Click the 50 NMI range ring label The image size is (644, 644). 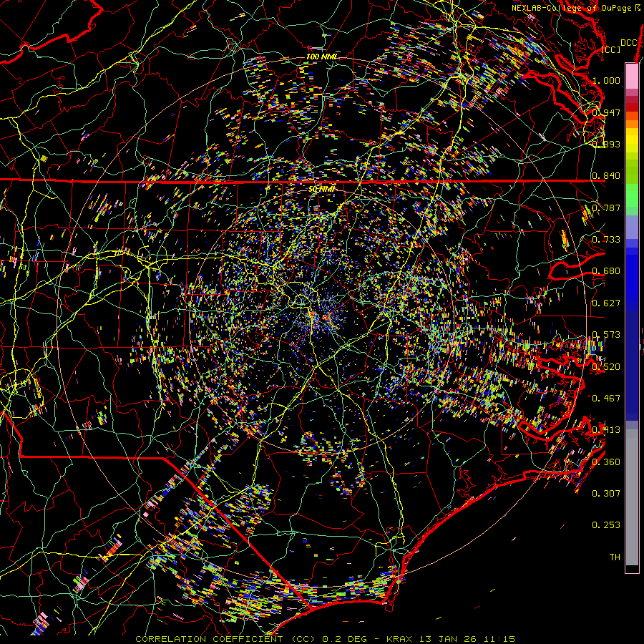[x=321, y=189]
